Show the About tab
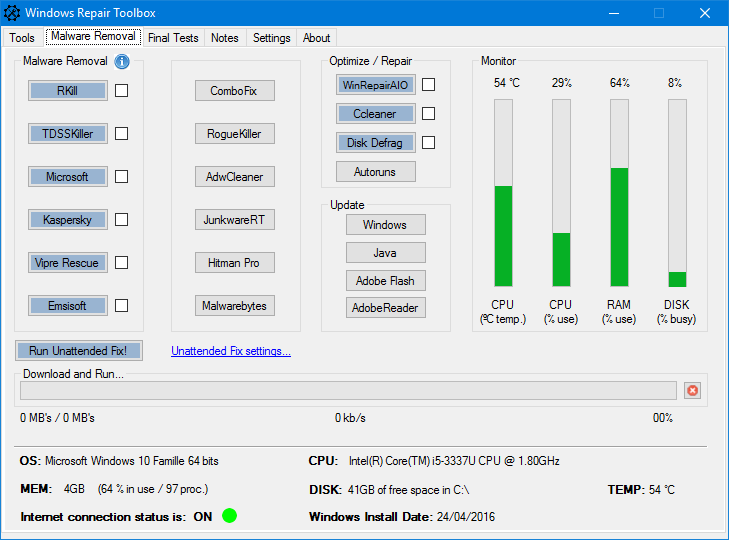The image size is (729, 540). click(x=316, y=38)
